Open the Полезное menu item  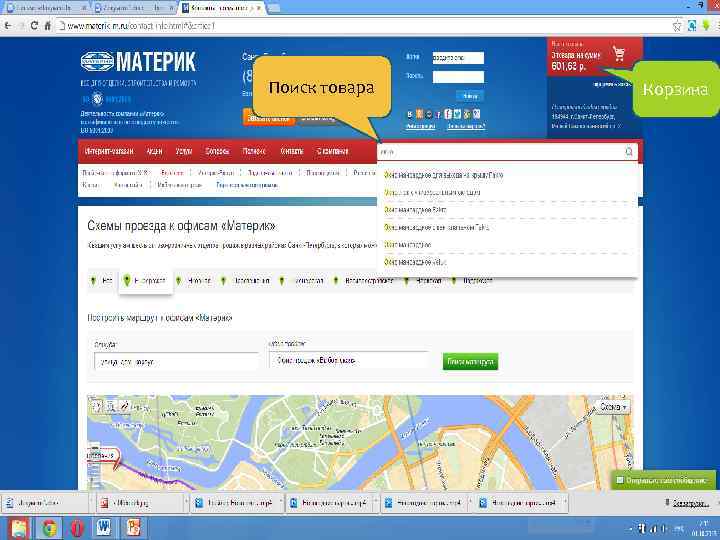[254, 151]
